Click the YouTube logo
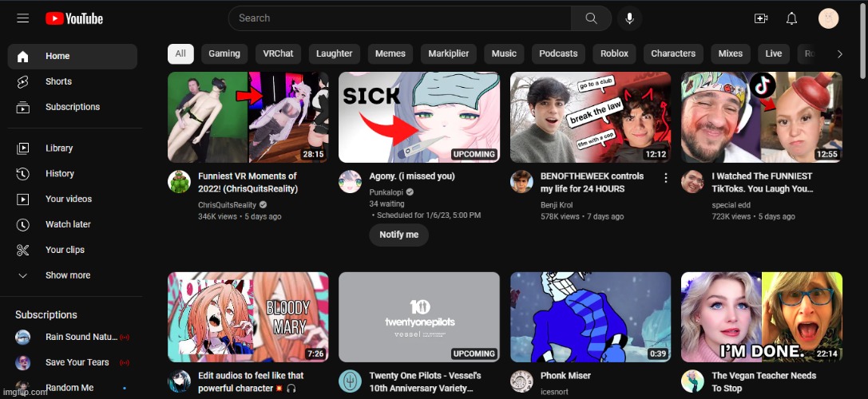The height and width of the screenshot is (399, 868). [x=74, y=18]
